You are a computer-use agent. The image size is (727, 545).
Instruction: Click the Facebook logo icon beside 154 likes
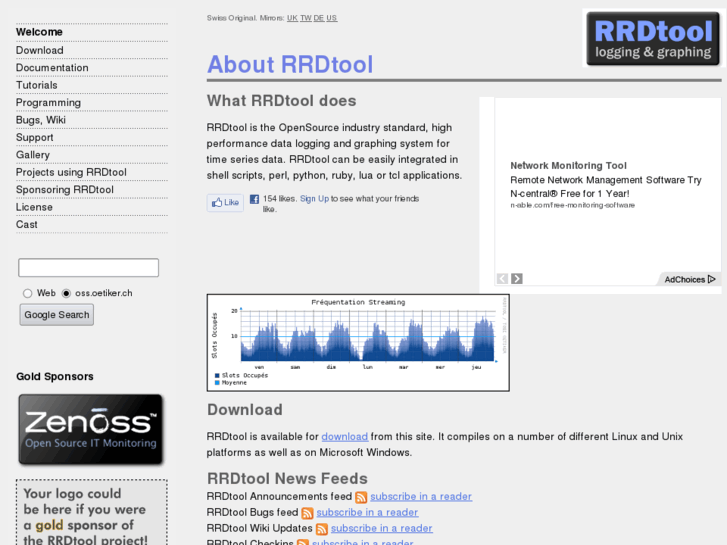click(254, 199)
